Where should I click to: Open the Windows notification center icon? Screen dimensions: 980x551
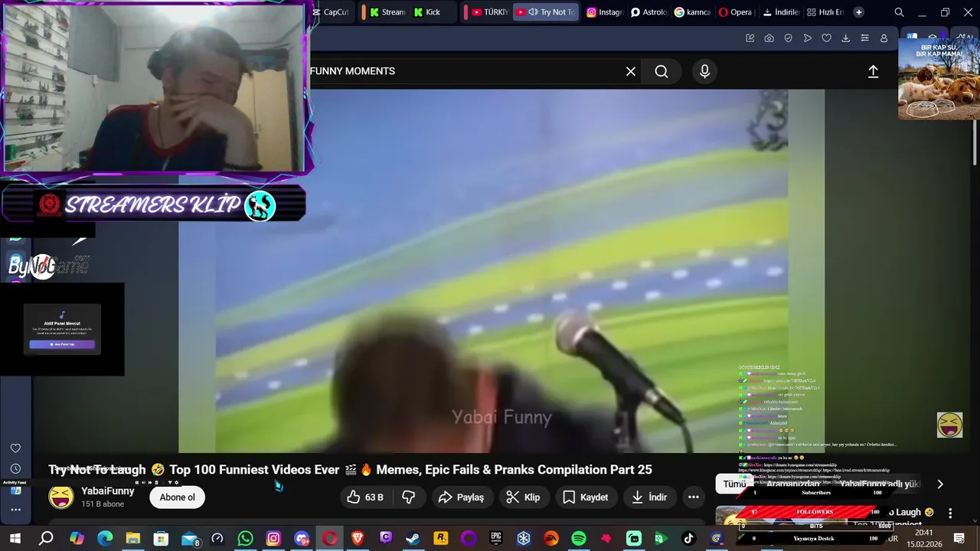tap(958, 539)
